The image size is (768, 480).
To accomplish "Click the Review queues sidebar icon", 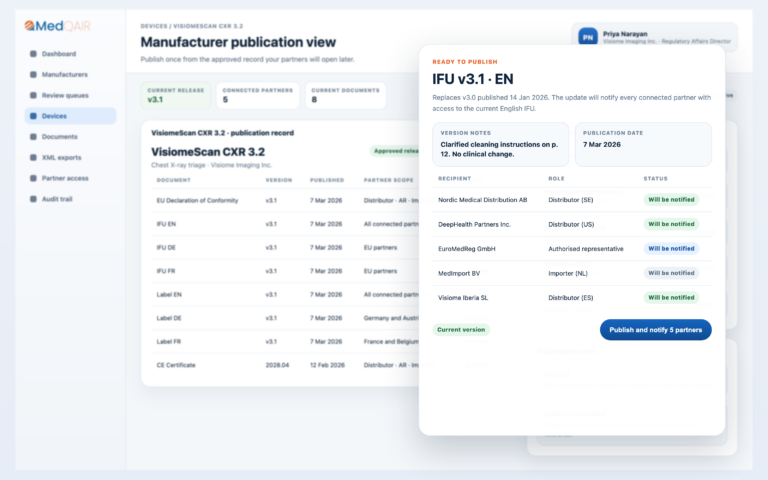I will click(x=33, y=95).
